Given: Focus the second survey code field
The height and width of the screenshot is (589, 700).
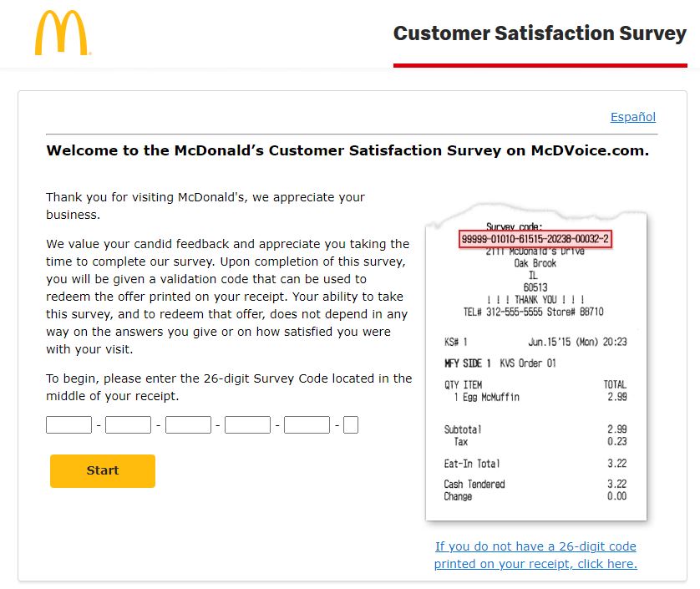Looking at the screenshot, I should coord(128,424).
